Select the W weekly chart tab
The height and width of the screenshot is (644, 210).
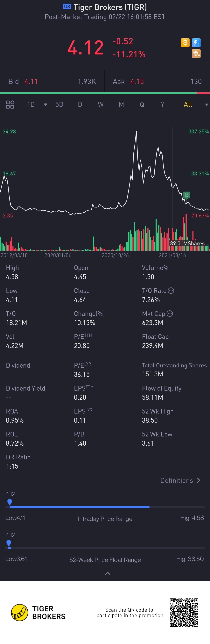[x=101, y=104]
